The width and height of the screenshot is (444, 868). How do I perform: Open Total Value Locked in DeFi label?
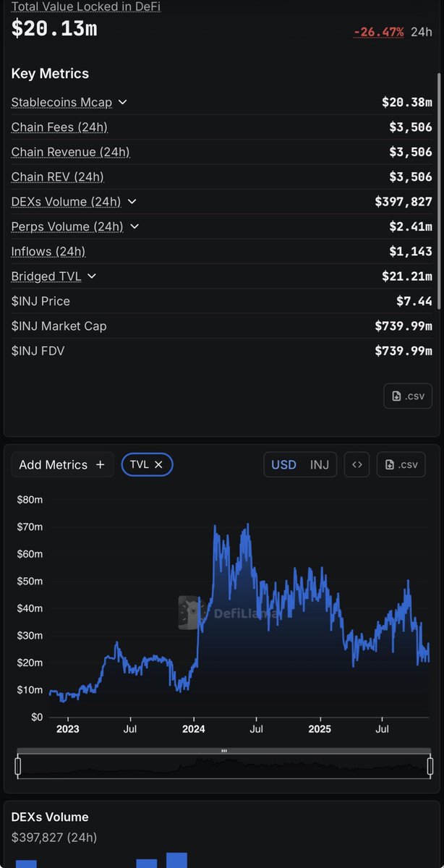[85, 7]
